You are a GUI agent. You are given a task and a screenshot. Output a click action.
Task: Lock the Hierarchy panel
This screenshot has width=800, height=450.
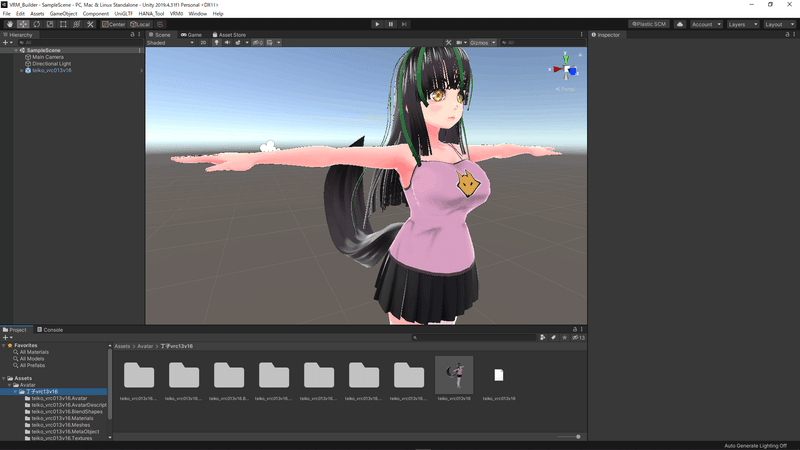pos(132,35)
